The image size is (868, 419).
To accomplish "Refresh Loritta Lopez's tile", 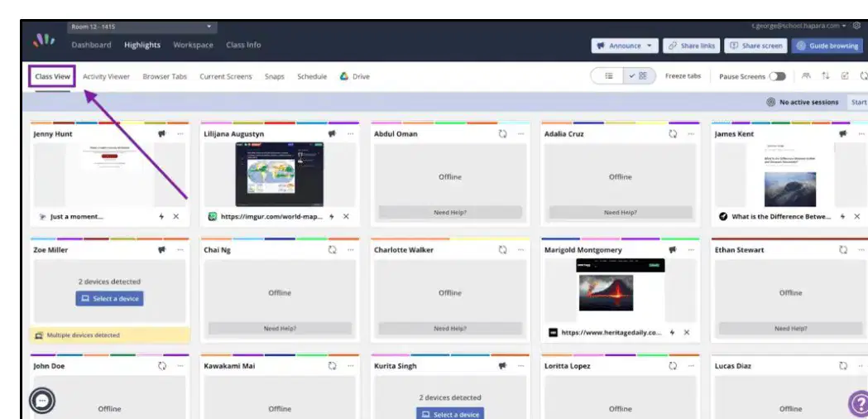I will click(673, 366).
